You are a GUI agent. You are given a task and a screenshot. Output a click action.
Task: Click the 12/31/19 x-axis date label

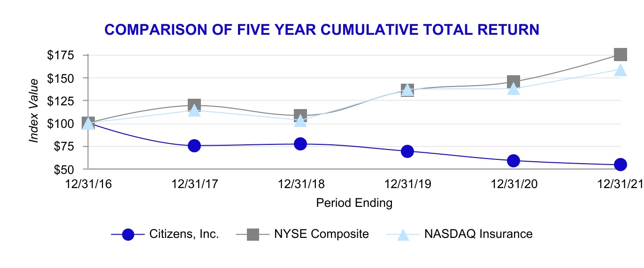click(407, 185)
